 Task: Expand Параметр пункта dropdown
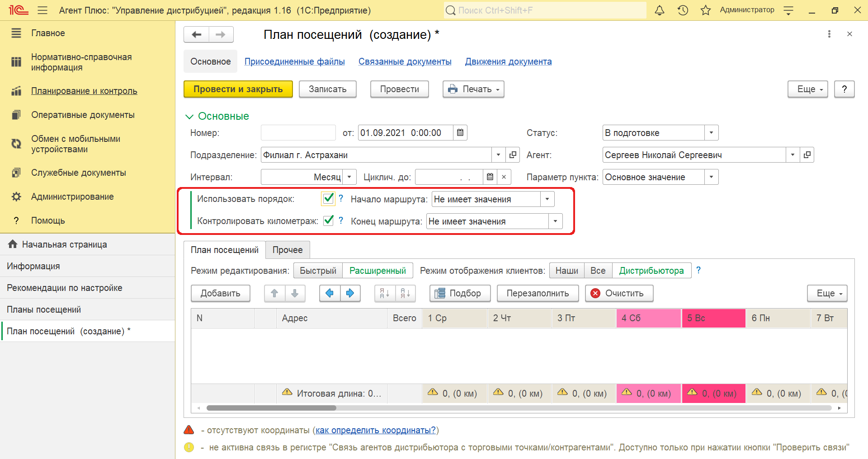[711, 177]
